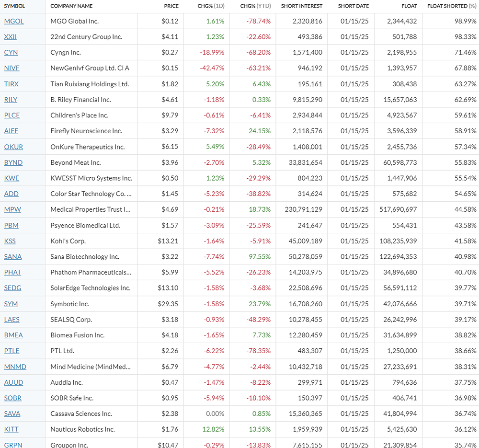The width and height of the screenshot is (479, 448).
Task: Open the SOBR symbol link
Action: tap(13, 398)
